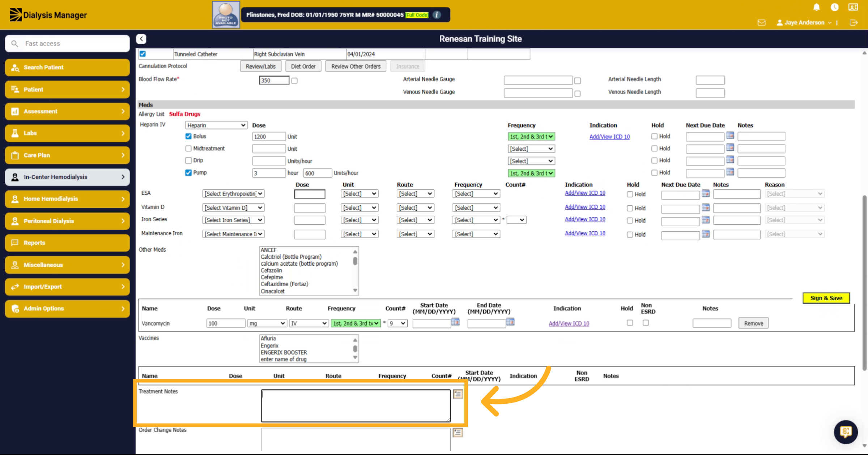Open the Select Vitamin D dropdown

tap(233, 208)
